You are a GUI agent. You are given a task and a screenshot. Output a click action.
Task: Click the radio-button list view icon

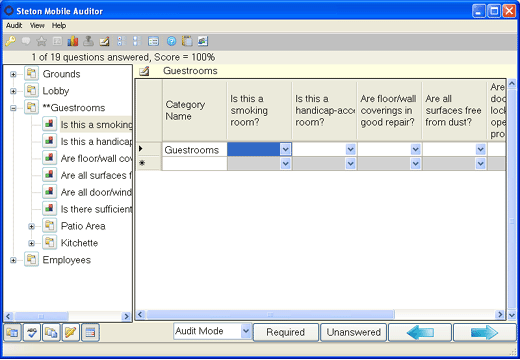point(121,41)
